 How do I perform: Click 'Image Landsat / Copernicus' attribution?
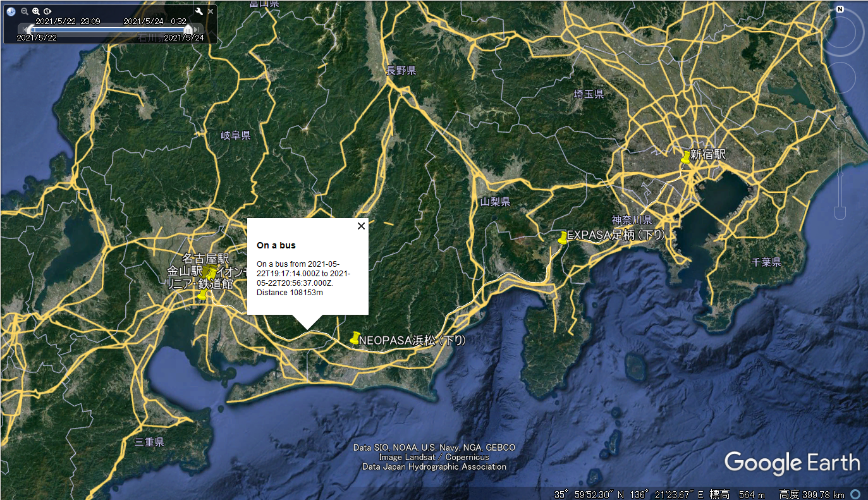pos(434,457)
